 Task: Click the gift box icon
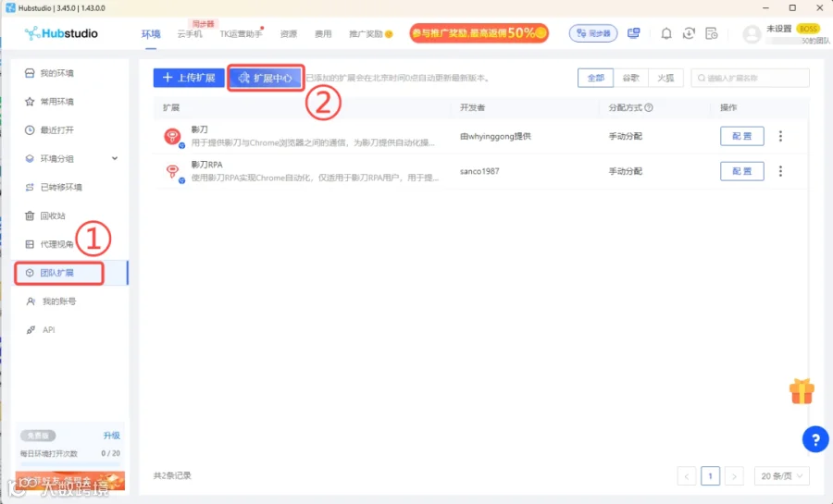[x=802, y=391]
